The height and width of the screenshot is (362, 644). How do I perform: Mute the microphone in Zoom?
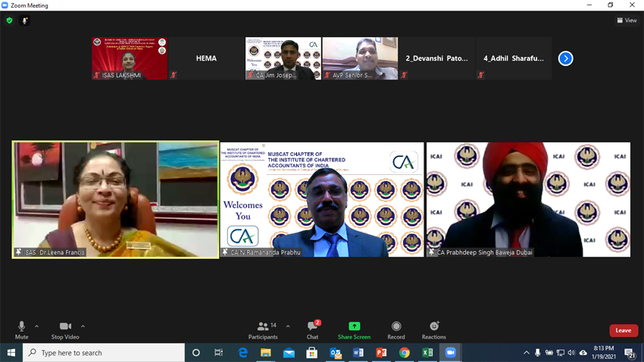point(21,329)
